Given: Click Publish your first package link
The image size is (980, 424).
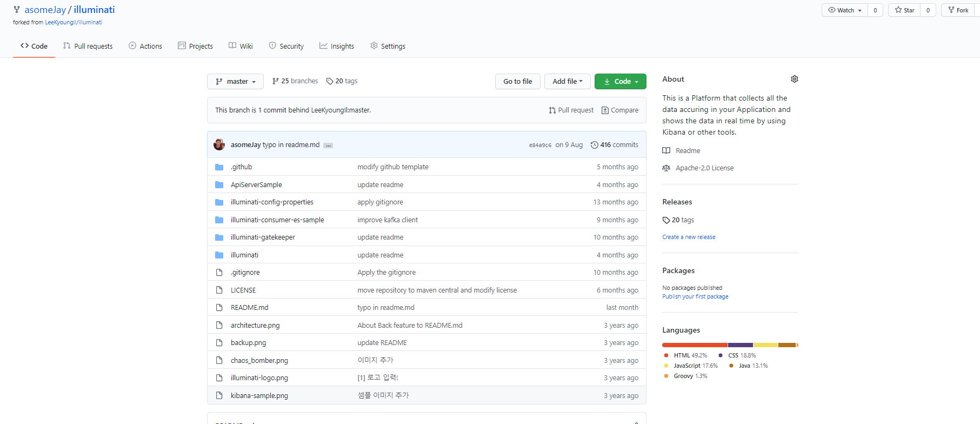Looking at the screenshot, I should pyautogui.click(x=695, y=296).
